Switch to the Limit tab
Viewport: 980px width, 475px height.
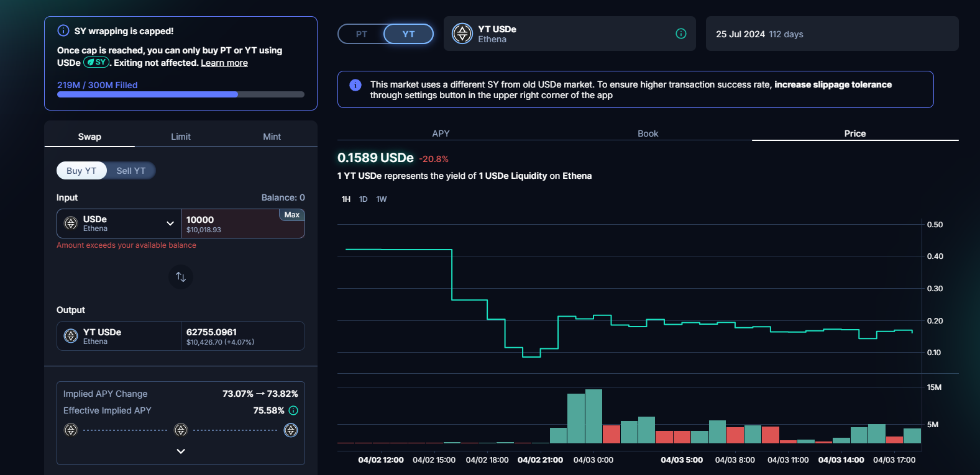click(181, 137)
